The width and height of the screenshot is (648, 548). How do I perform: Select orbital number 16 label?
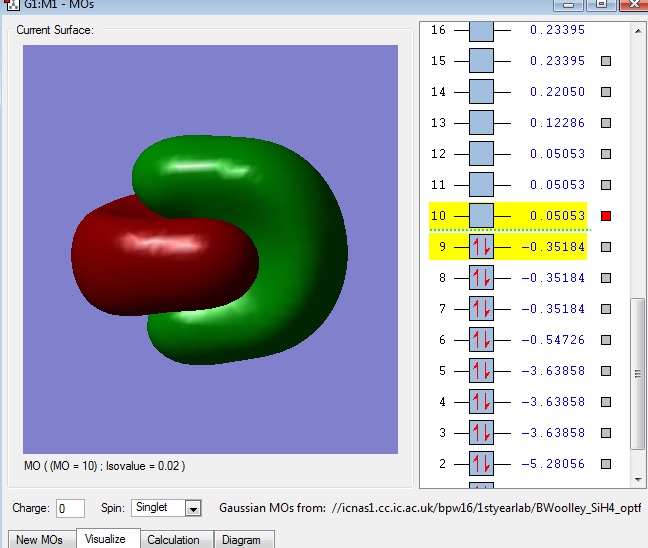[438, 30]
